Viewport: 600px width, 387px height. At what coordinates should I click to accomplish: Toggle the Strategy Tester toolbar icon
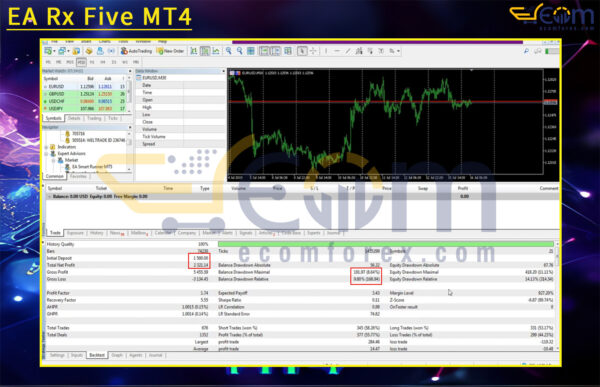111,51
